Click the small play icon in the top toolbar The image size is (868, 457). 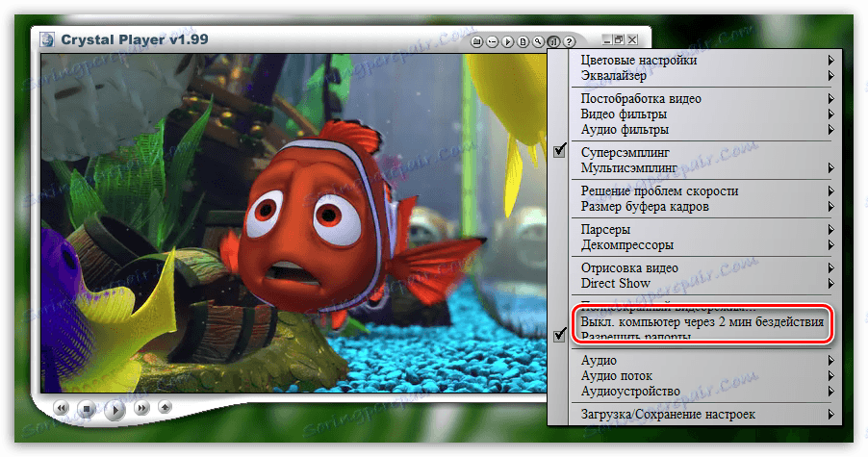508,42
